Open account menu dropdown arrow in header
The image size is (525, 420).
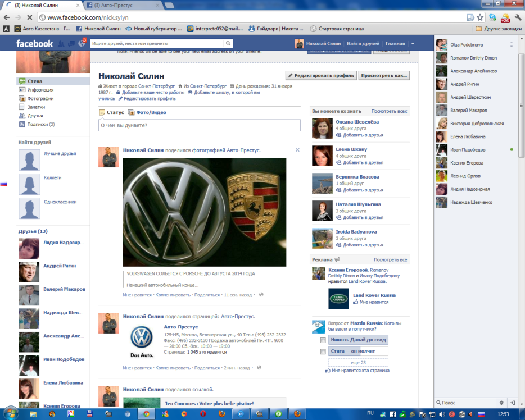click(413, 44)
